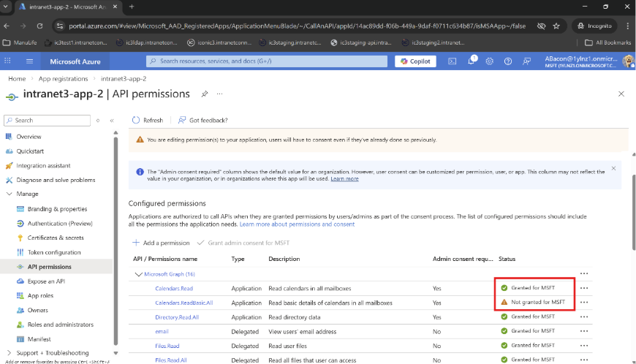Pin the API permissions blade
Viewport: 636px width, 364px height.
tap(205, 94)
